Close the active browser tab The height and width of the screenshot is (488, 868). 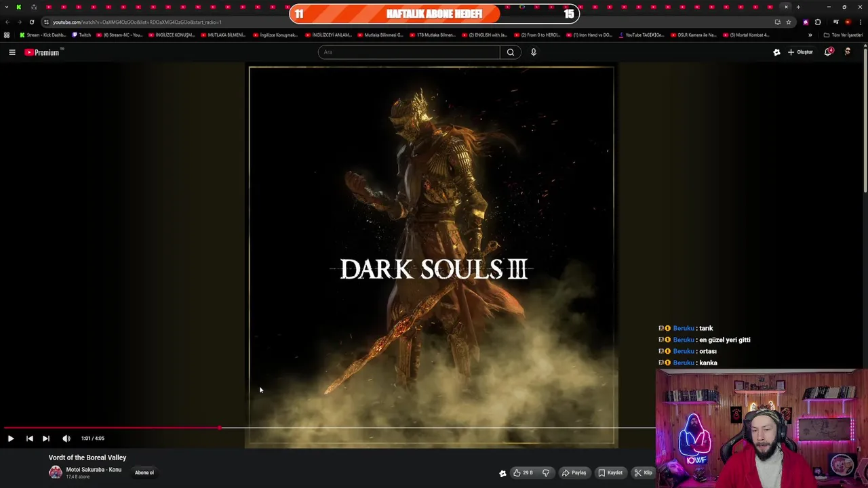[x=786, y=7]
